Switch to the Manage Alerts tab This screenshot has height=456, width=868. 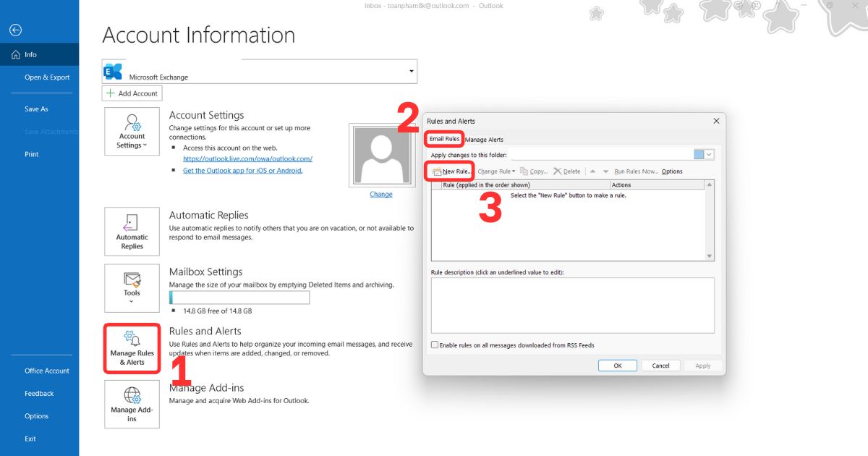click(x=485, y=139)
